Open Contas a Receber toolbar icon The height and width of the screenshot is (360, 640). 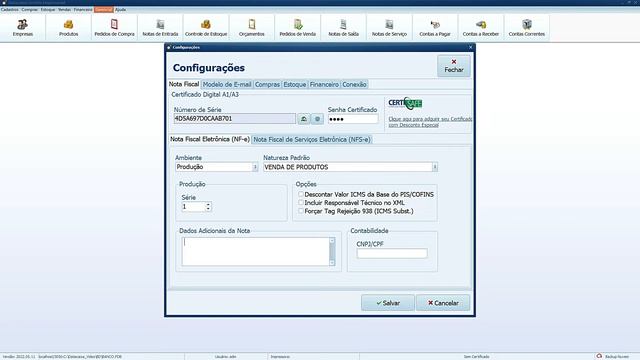tap(481, 28)
